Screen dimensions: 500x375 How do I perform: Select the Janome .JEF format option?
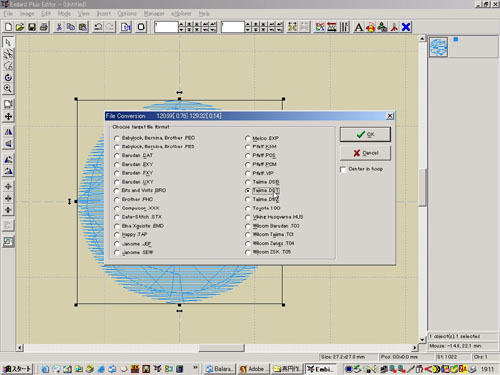click(117, 244)
